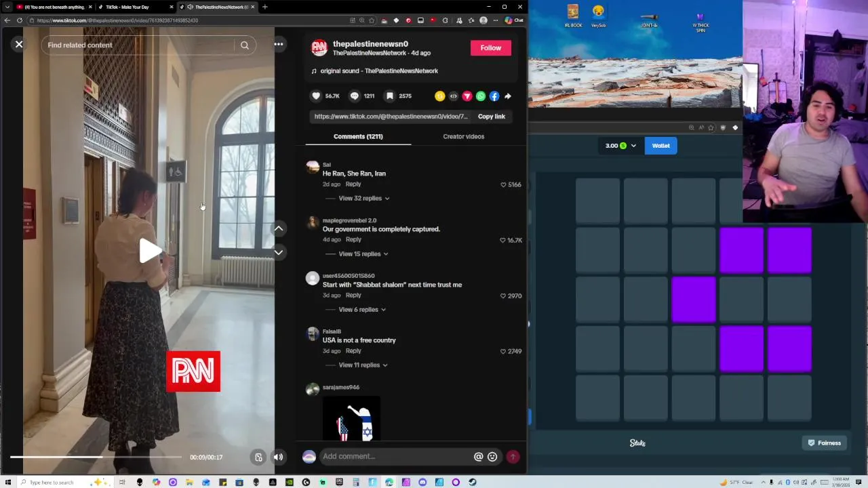Bookmark this page with the star icon
868x488 pixels.
[x=372, y=20]
